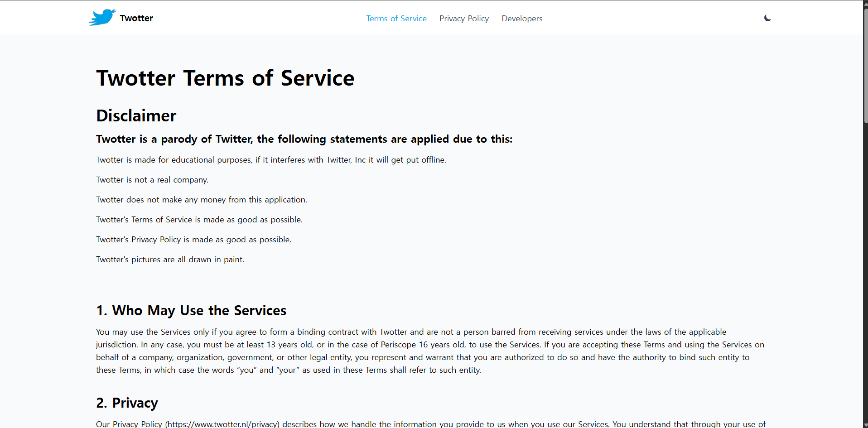The image size is (868, 428).
Task: Select the Who May Use the Services heading
Action: pos(191,311)
